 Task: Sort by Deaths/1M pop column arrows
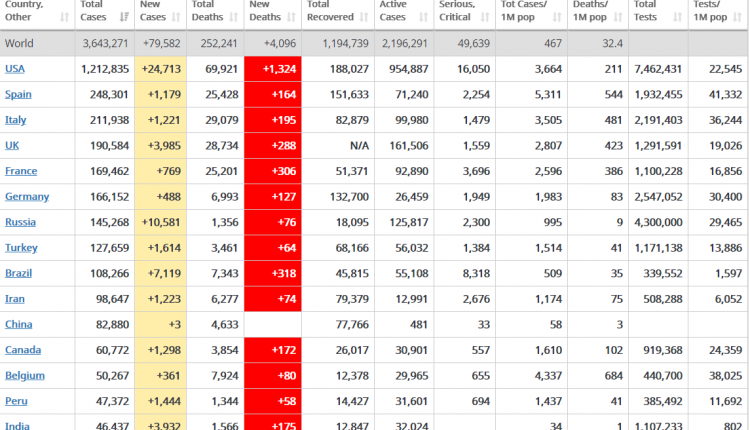click(x=618, y=17)
